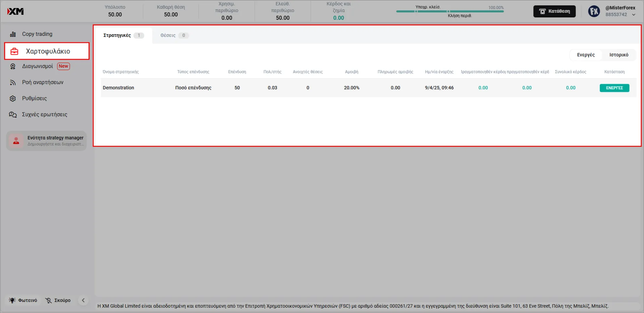Click the MisterForex profile avatar
The width and height of the screenshot is (644, 313).
coord(594,11)
